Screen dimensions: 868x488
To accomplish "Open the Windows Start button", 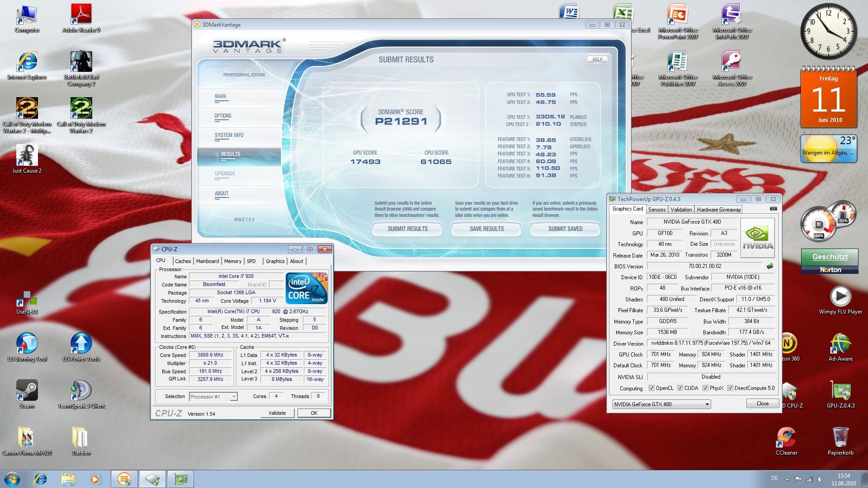I will point(12,479).
